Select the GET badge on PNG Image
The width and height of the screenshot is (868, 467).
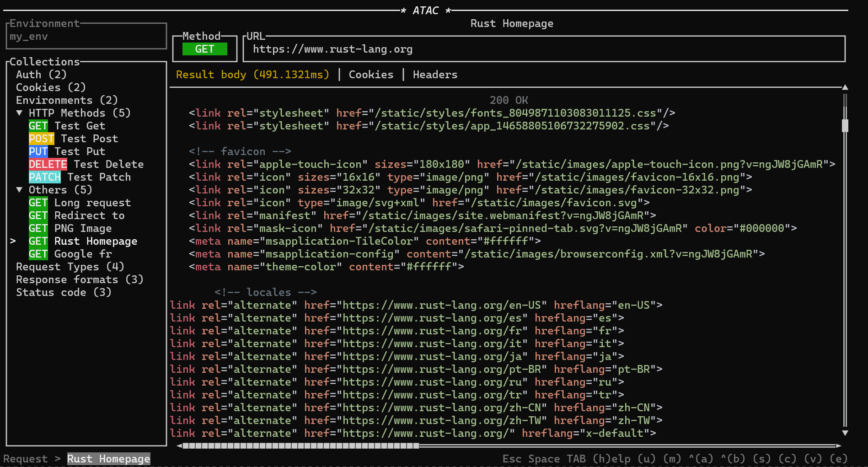[38, 228]
